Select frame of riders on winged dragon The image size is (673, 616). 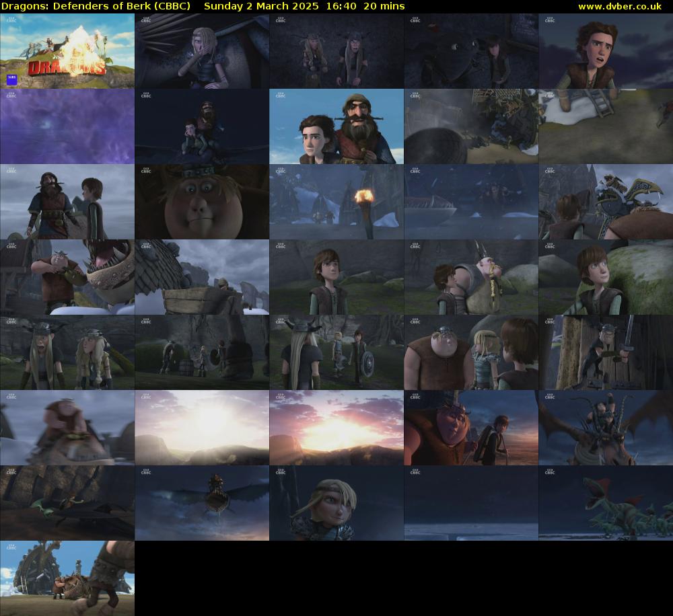click(606, 428)
